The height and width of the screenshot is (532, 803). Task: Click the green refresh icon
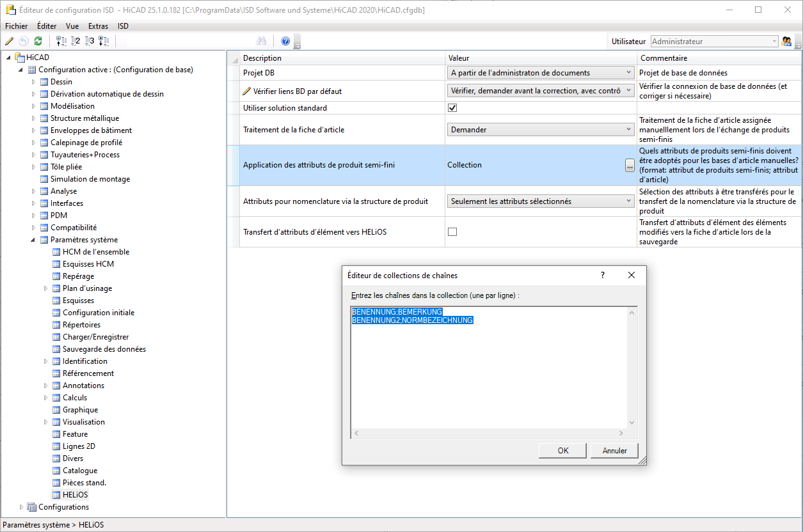click(x=38, y=41)
